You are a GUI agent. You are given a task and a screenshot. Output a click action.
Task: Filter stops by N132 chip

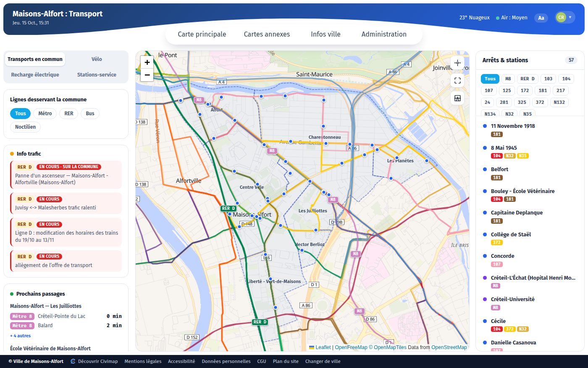click(559, 102)
